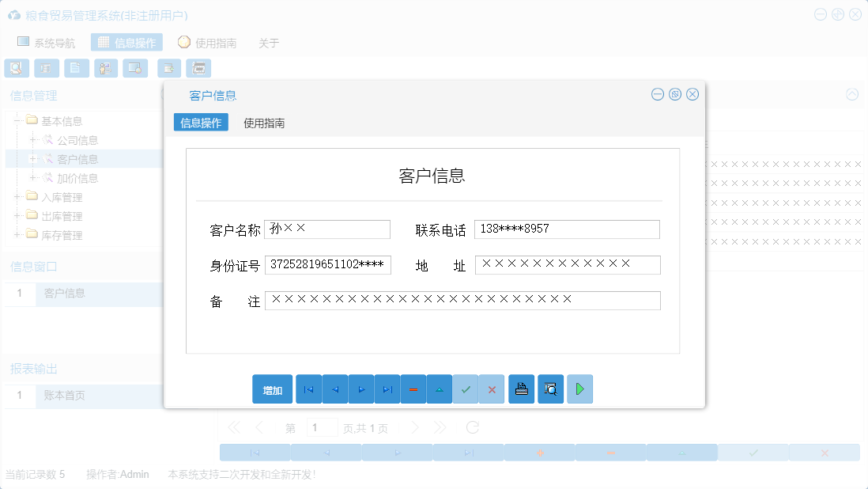Click the window display toolbar icon

(x=135, y=68)
